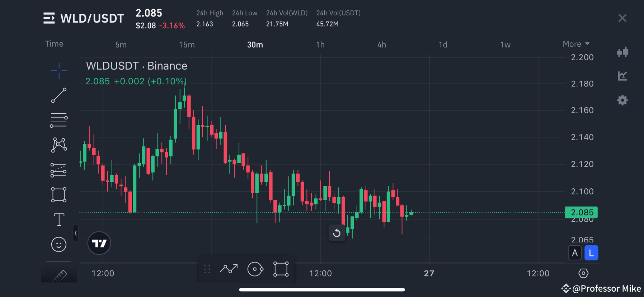The image size is (644, 297).
Task: Click the TradingView logo
Action: tap(99, 243)
